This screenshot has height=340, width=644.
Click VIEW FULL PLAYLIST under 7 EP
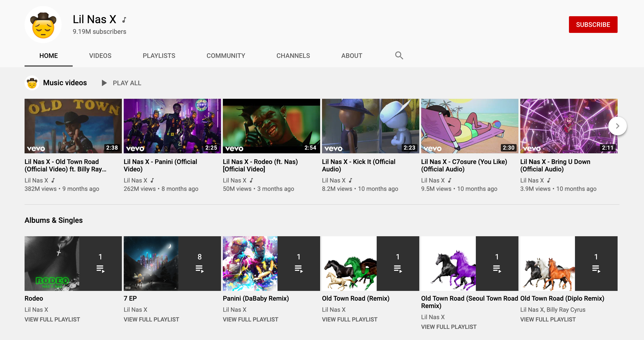point(151,319)
